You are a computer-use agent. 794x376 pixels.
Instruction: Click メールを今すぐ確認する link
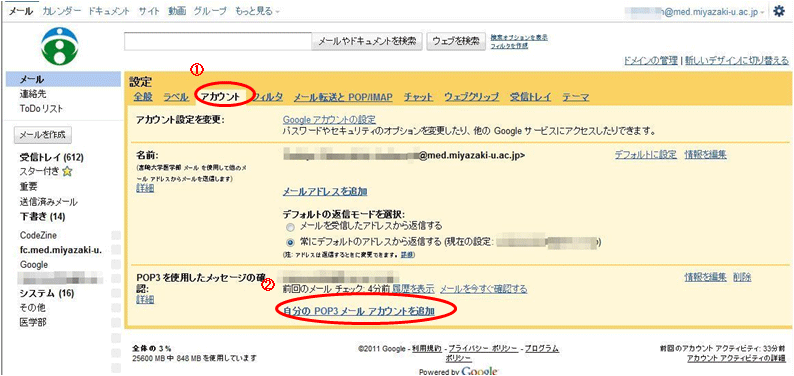[484, 289]
